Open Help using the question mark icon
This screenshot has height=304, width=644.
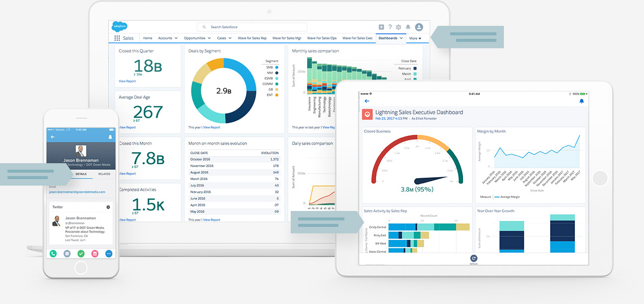390,27
